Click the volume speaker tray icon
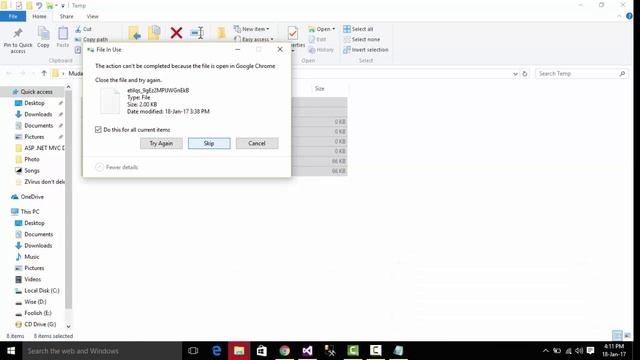This screenshot has height=360, width=640. pos(579,351)
